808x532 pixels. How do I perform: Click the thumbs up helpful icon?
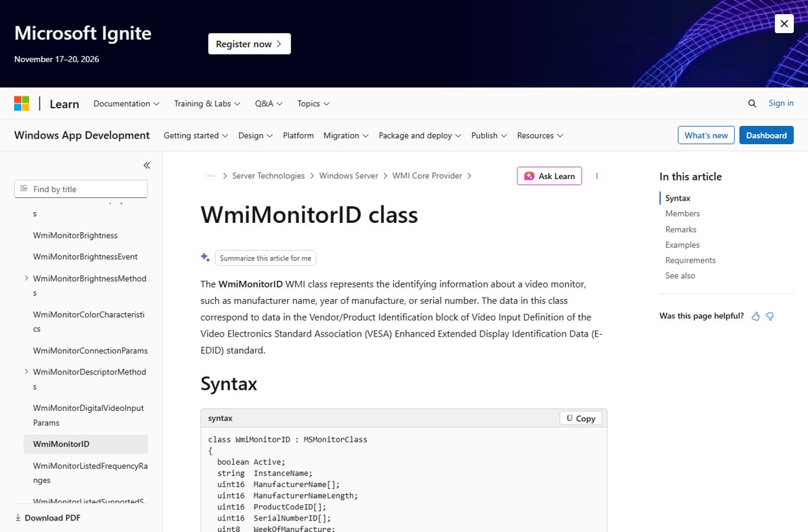pyautogui.click(x=755, y=316)
